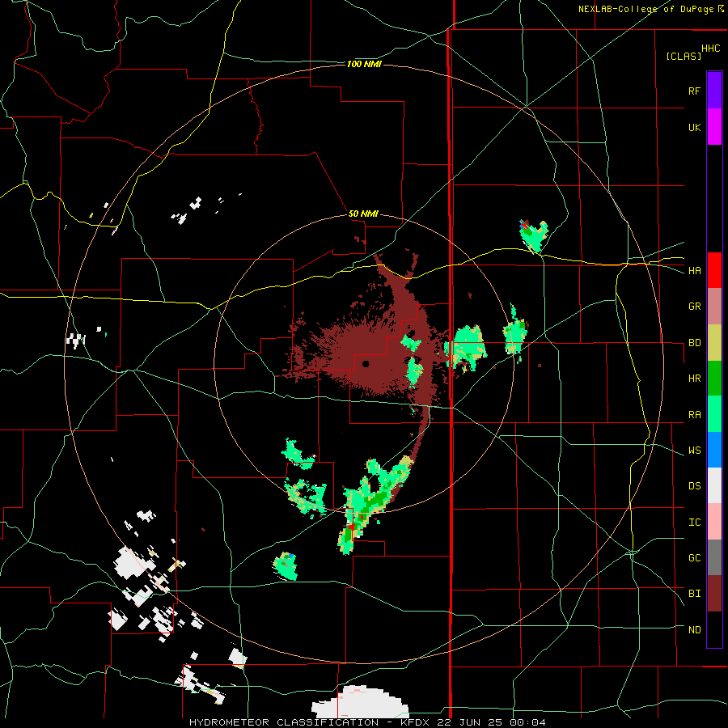Image resolution: width=728 pixels, height=728 pixels.
Task: Click the UK magenta legend swatch
Action: coord(714,127)
